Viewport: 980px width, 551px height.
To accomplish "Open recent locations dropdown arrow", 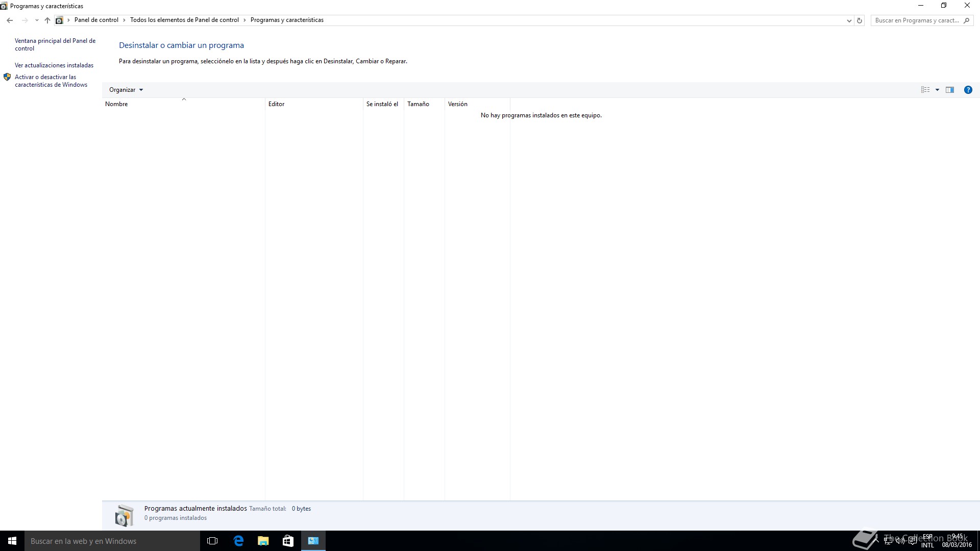I will point(37,20).
